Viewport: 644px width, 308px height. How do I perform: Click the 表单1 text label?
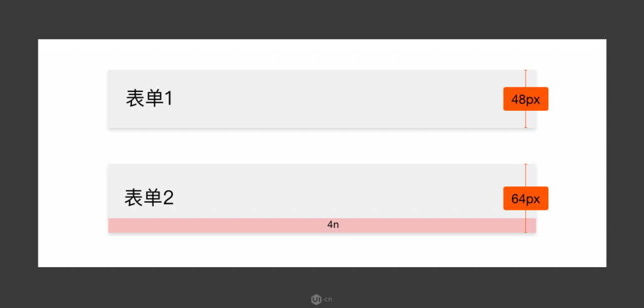click(x=150, y=99)
